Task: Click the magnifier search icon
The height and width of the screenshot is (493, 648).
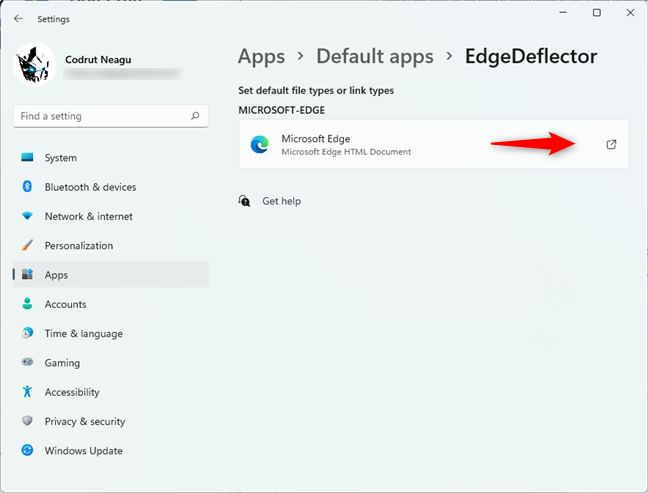Action: click(195, 116)
